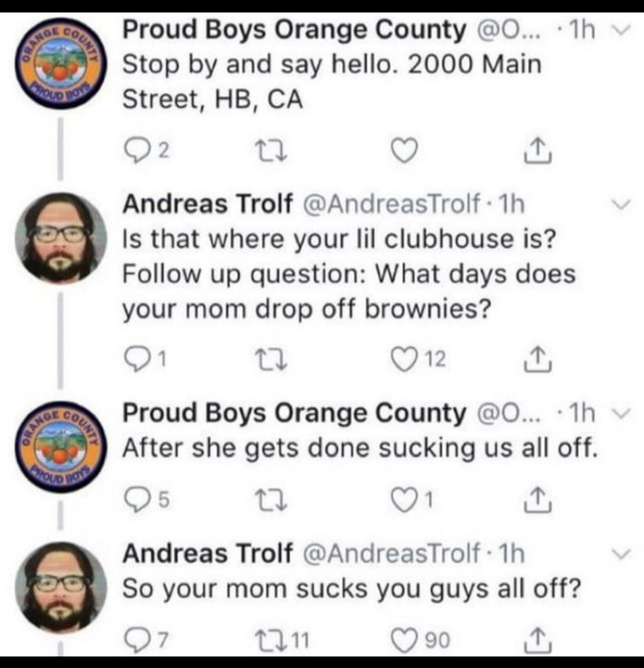Screen dimensions: 644x668
Task: Share the first Proud Boys tweet
Action: [538, 150]
